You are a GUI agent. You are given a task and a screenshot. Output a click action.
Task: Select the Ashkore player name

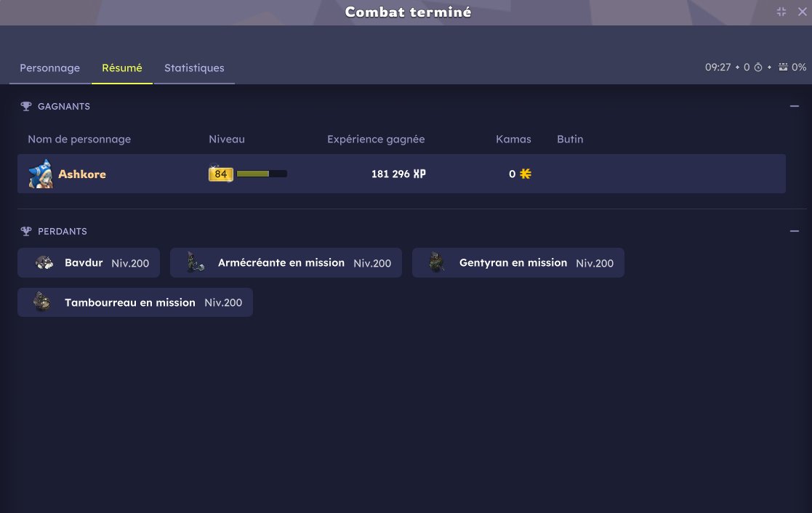pyautogui.click(x=82, y=174)
